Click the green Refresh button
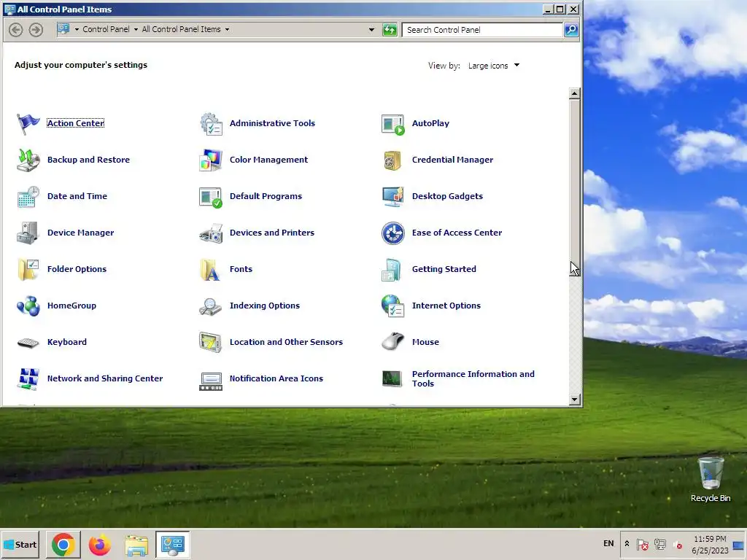The image size is (747, 560). pos(390,30)
